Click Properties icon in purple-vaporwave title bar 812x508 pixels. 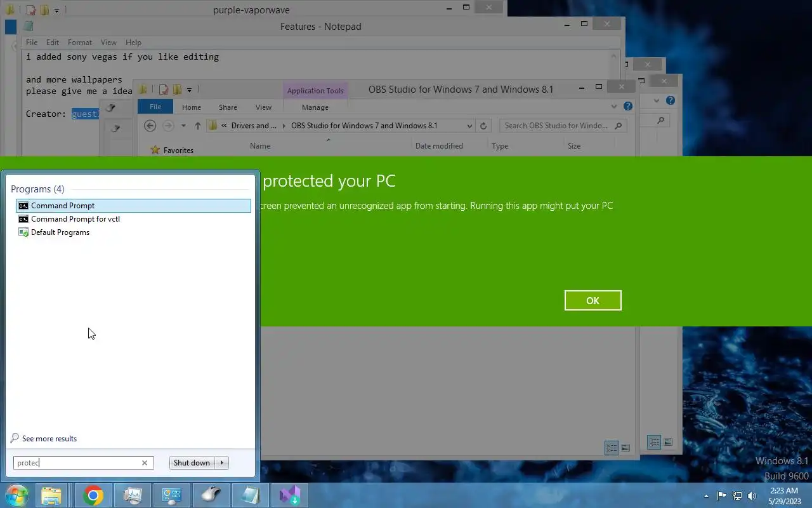[x=31, y=10]
